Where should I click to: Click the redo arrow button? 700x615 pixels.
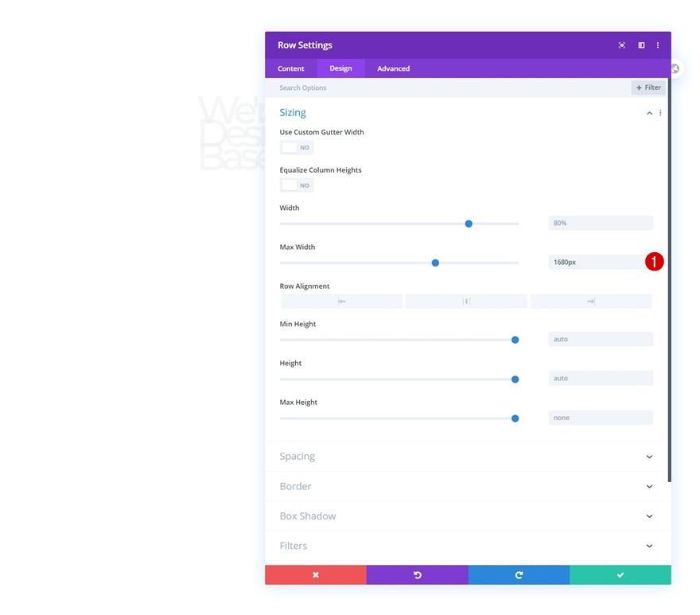pos(519,574)
